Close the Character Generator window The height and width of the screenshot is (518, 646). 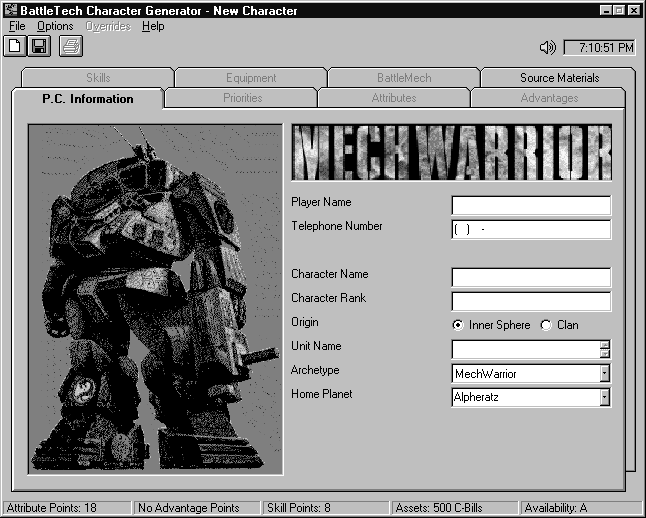[634, 10]
